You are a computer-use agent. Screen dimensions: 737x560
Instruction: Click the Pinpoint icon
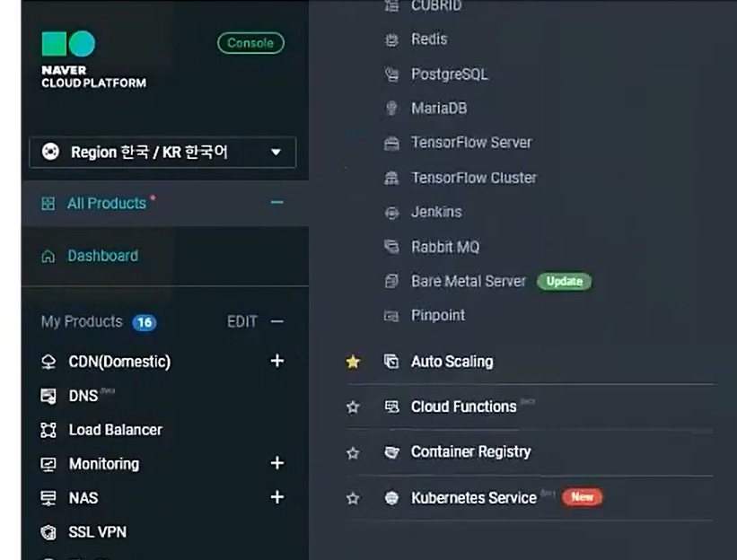[x=391, y=316]
